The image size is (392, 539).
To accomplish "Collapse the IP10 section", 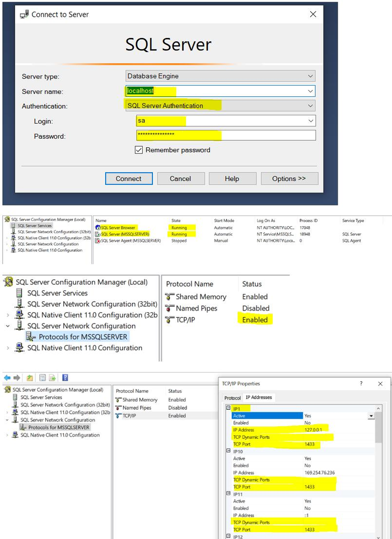I will pos(228,451).
